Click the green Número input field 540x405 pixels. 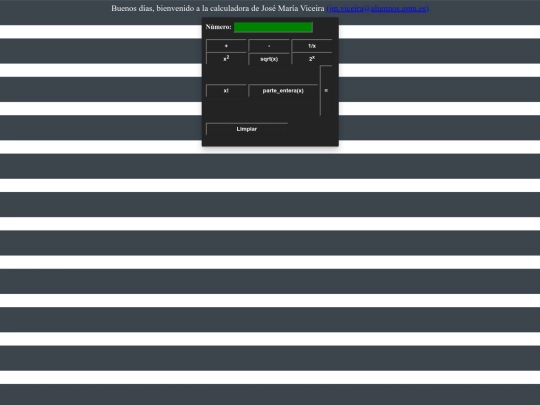[x=273, y=27]
